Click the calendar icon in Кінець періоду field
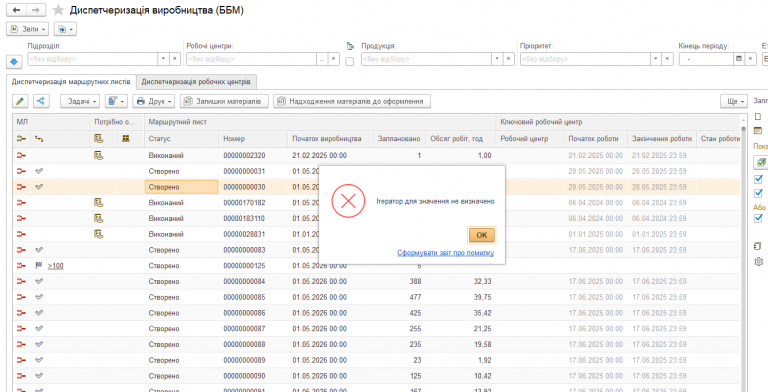768x392 pixels. tap(739, 59)
